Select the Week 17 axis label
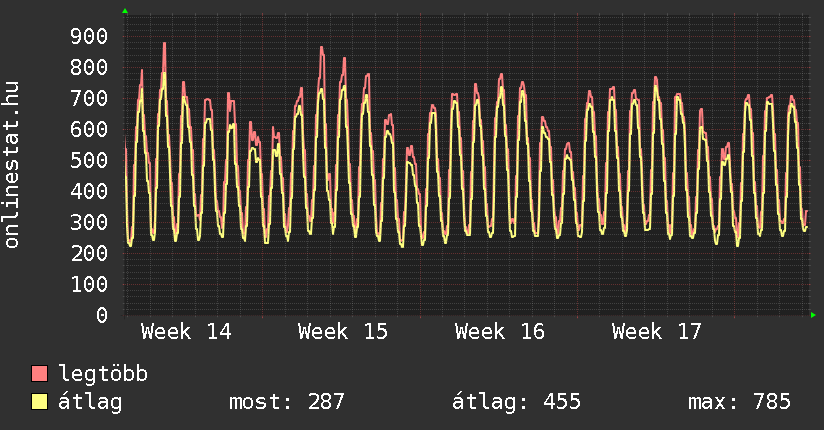 (657, 332)
